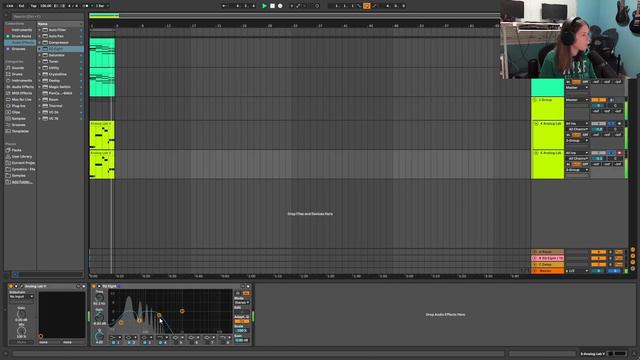
Task: Click the Link button in the control bar
Action: [x=10, y=6]
